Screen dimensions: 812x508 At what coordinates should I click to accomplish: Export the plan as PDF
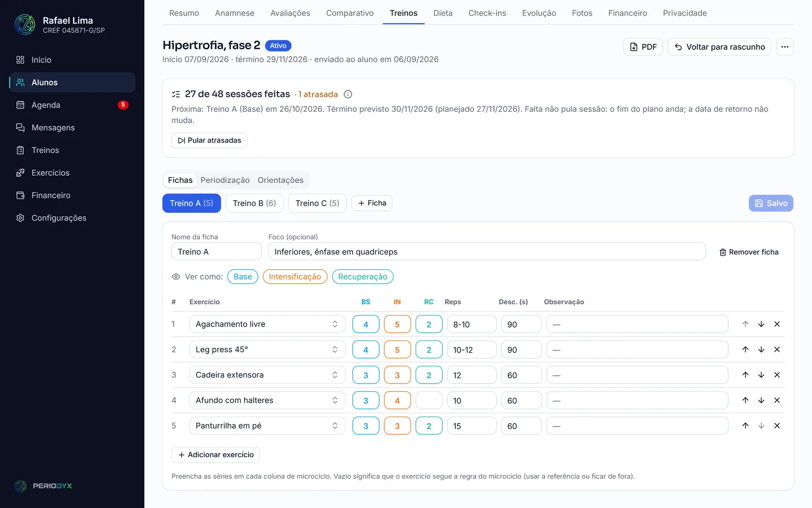(643, 47)
